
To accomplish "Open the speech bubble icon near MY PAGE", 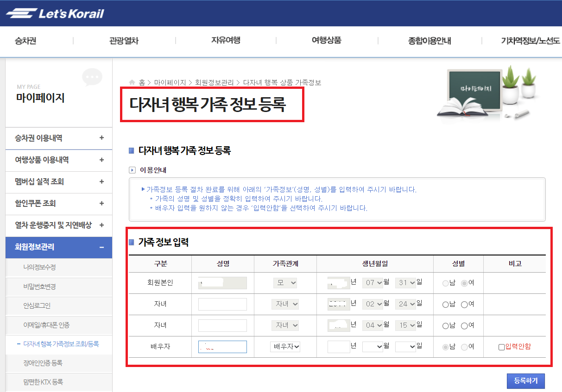I will point(92,77).
